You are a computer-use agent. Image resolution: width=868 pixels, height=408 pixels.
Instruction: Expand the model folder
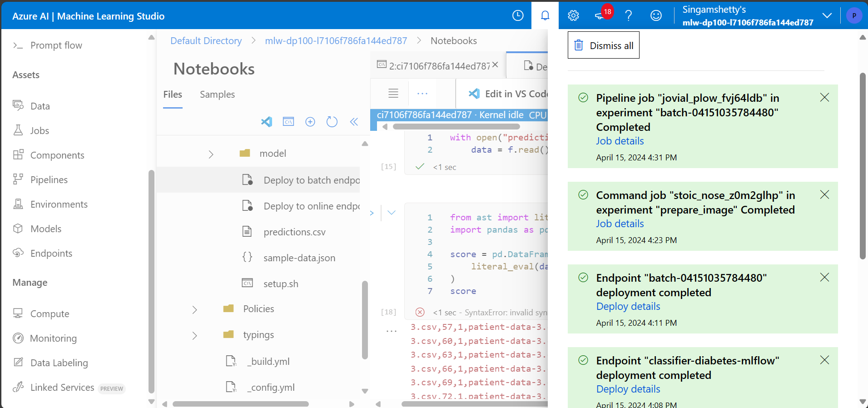coord(211,154)
